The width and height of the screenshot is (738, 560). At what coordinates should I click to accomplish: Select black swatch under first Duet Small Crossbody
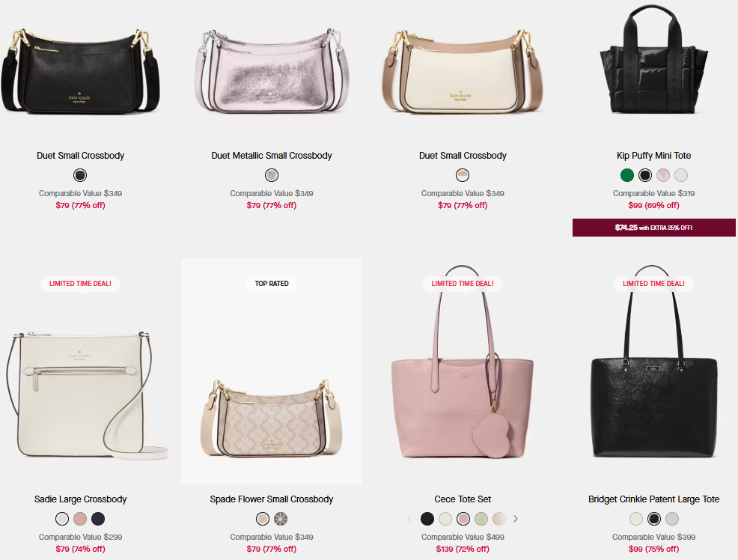pyautogui.click(x=80, y=175)
